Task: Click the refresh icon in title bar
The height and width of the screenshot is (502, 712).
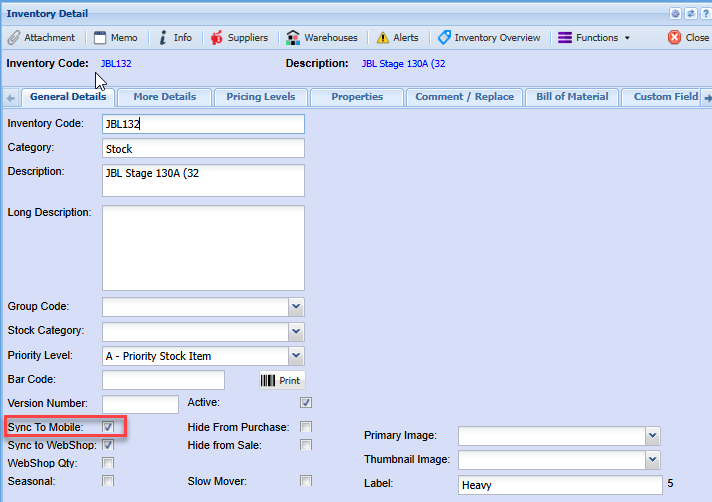Action: pyautogui.click(x=691, y=14)
